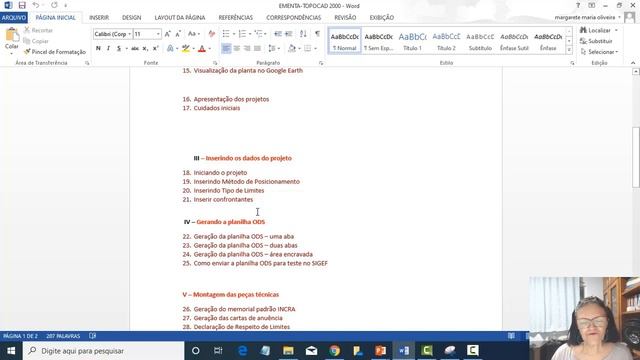
Task: Open Microsoft Edge from the taskbar
Action: [x=242, y=351]
